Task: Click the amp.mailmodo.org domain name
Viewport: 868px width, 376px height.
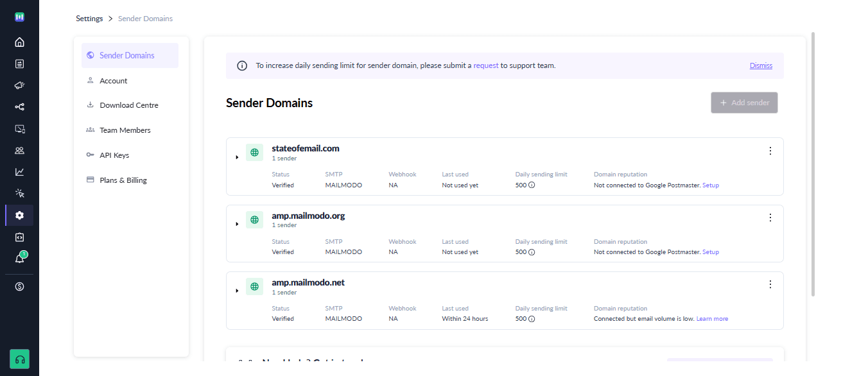Action: pos(308,216)
